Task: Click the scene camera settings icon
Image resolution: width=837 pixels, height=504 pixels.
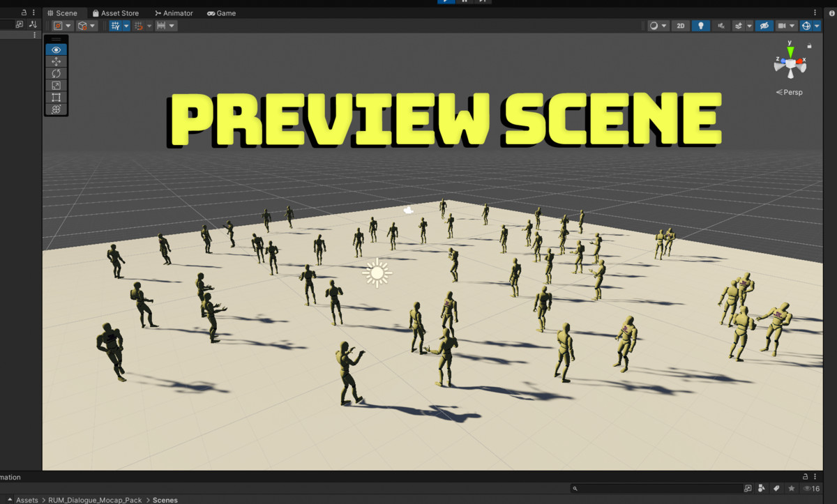Action: pyautogui.click(x=782, y=26)
